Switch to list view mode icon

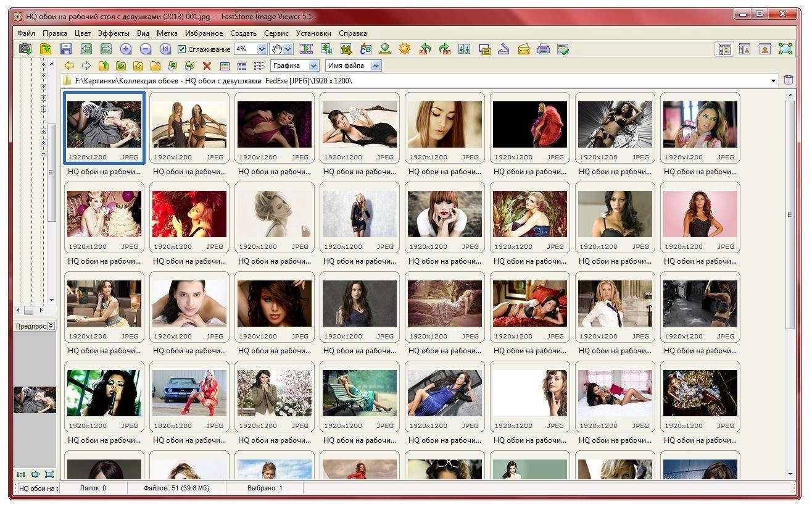click(259, 65)
